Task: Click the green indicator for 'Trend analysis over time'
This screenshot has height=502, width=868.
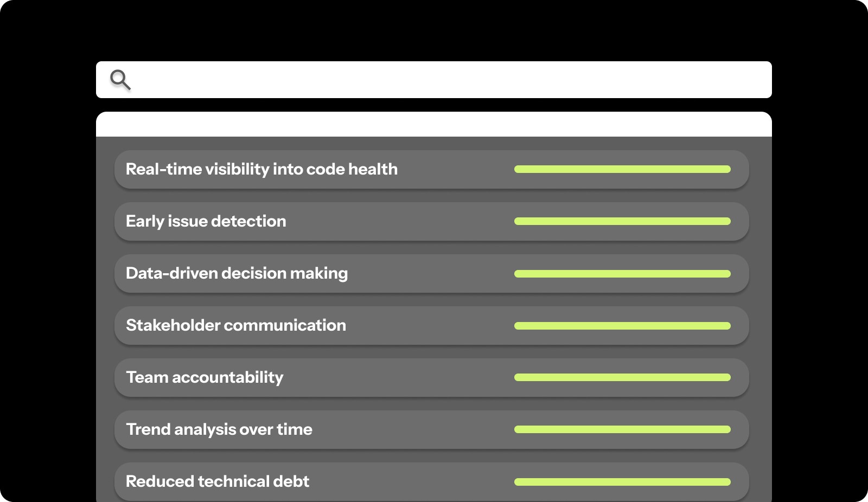Action: [623, 429]
